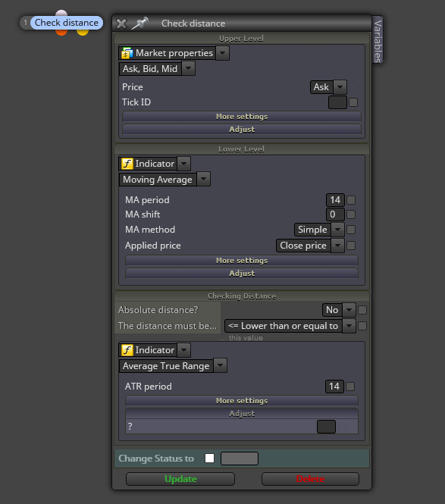Click the Checking Distance section header

(242, 296)
